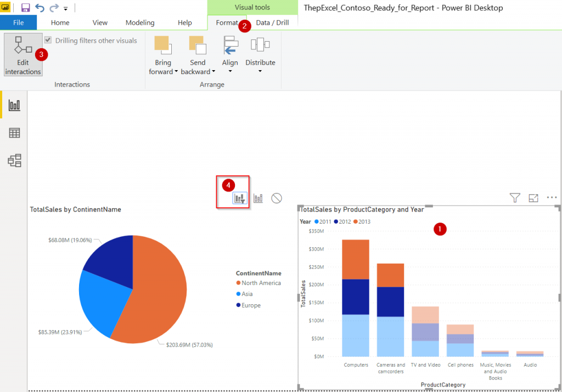
Task: Select the TV and Video bar
Action: (425, 332)
